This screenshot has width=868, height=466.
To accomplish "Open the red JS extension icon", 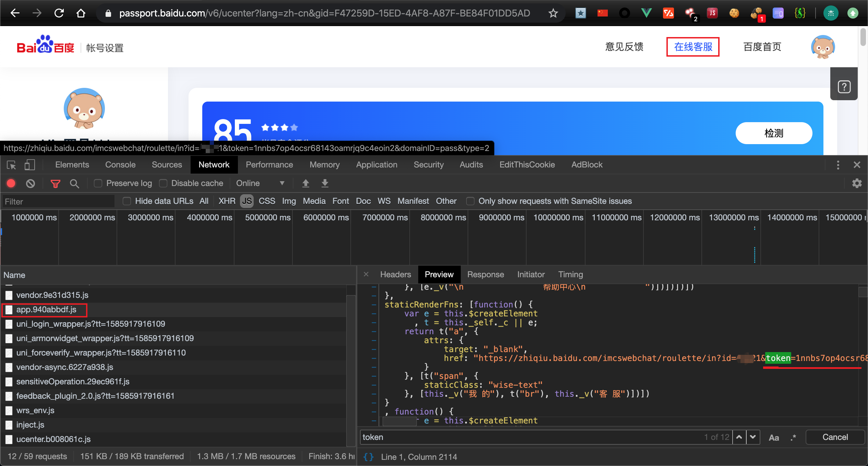I will (x=712, y=13).
